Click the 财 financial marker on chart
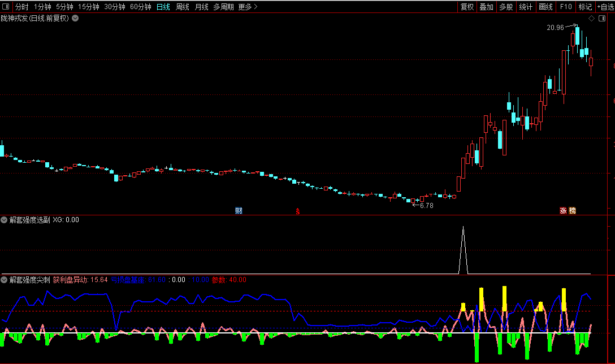 239,211
